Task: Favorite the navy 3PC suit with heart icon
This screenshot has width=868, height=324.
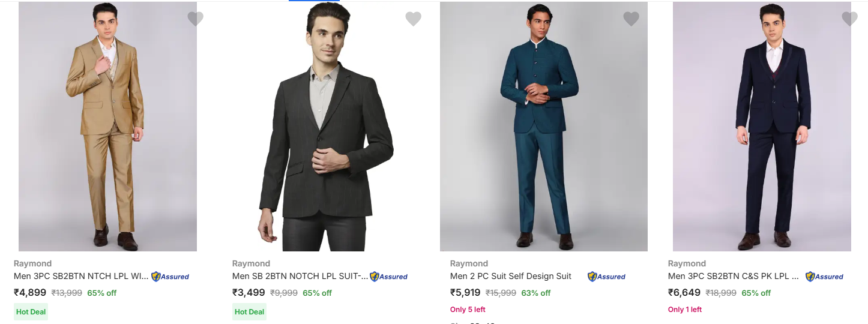Action: [x=849, y=19]
